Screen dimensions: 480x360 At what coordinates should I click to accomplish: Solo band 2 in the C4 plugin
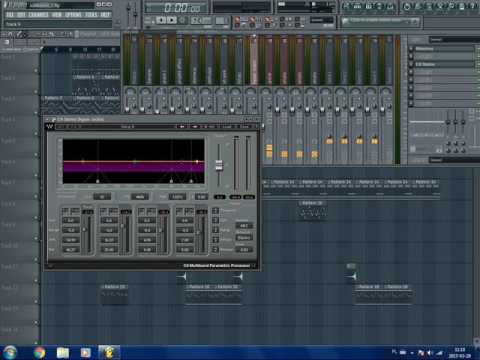tap(103, 211)
